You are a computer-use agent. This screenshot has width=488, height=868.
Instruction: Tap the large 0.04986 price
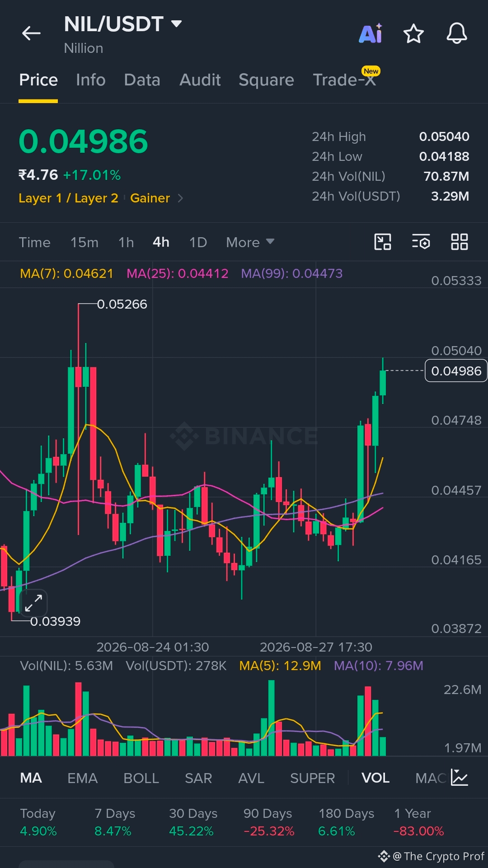tap(83, 141)
